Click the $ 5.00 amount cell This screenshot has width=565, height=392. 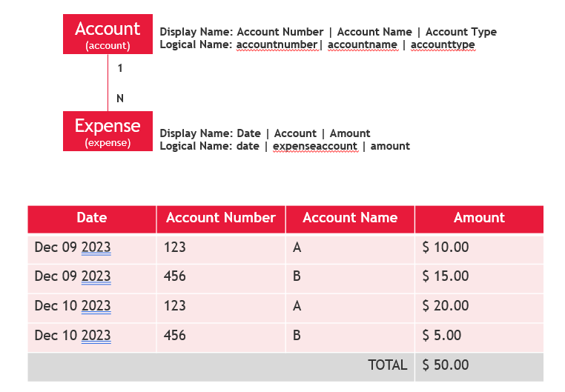pyautogui.click(x=442, y=336)
